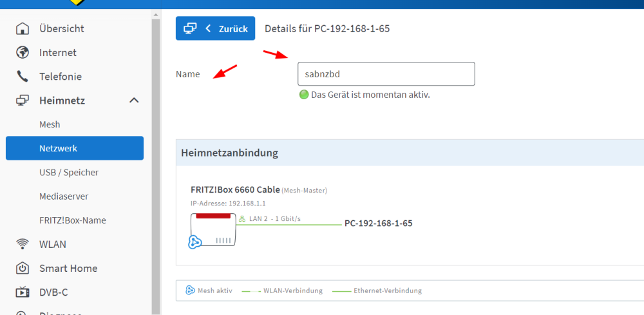This screenshot has width=644, height=315.
Task: Click the FRITZ!Box 6660 Cable title
Action: (x=235, y=190)
